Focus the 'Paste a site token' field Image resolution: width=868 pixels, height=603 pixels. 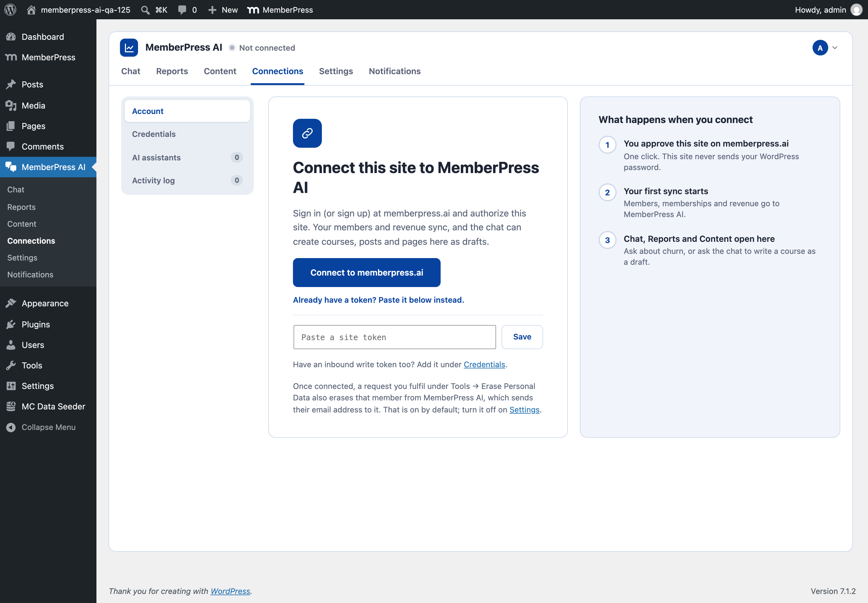pos(394,337)
